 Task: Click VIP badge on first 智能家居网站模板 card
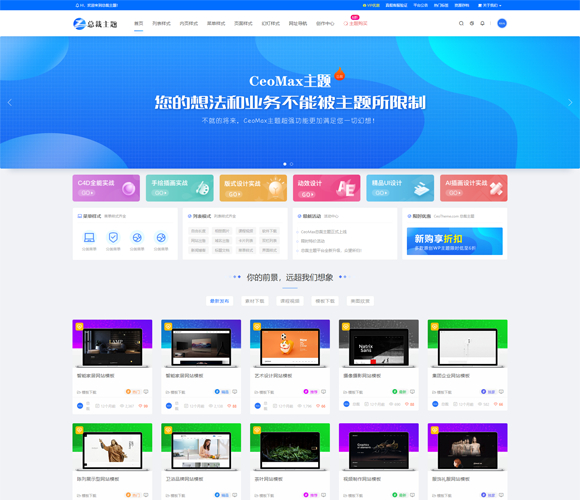79,327
